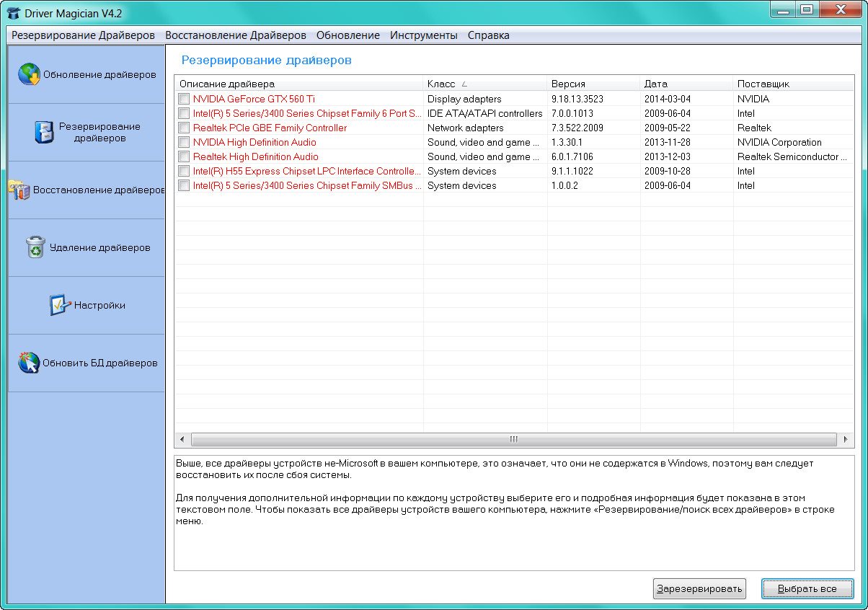Click the NVIDIA Corporation vendor cell

779,142
